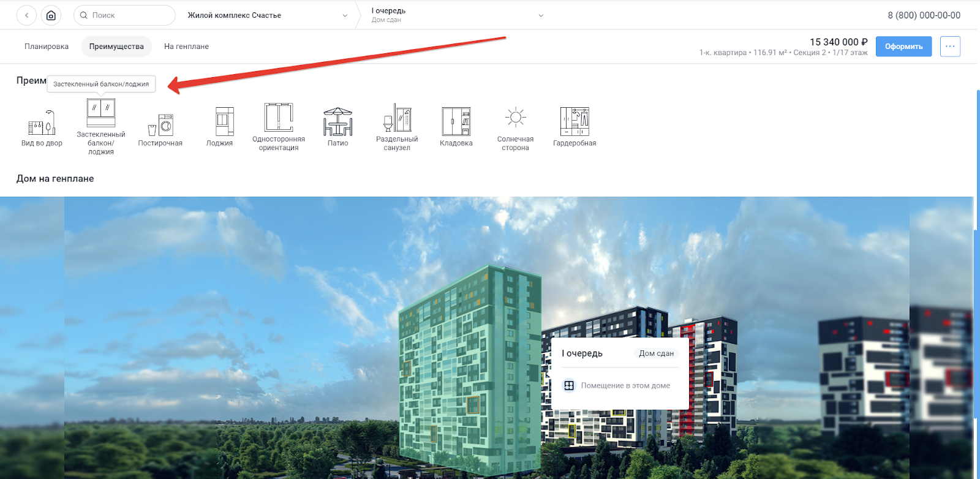
Task: Select the Вид во двор icon
Action: click(42, 123)
